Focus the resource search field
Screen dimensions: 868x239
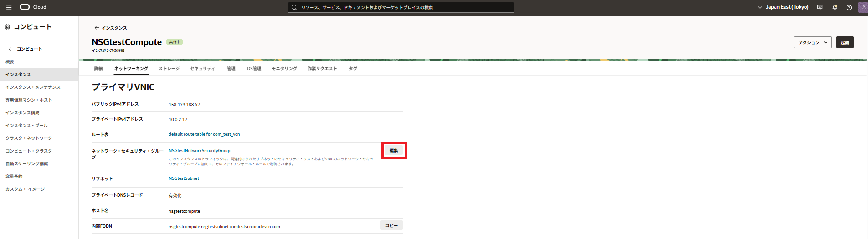401,7
